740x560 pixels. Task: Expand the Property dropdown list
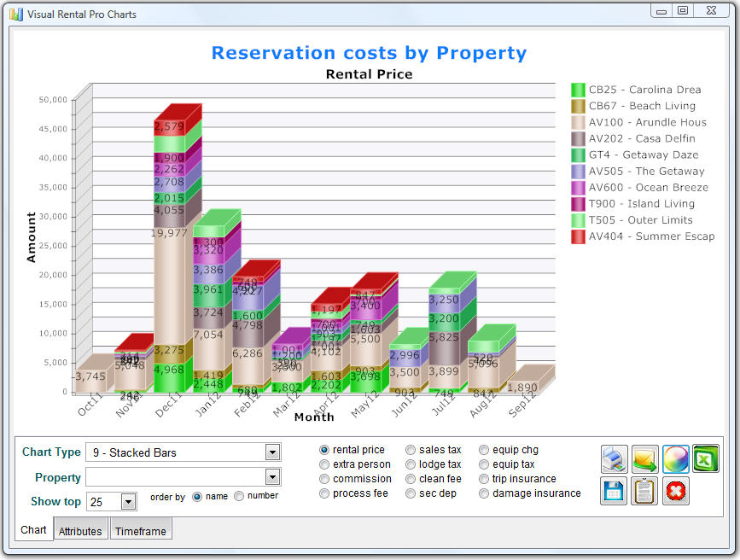click(272, 477)
